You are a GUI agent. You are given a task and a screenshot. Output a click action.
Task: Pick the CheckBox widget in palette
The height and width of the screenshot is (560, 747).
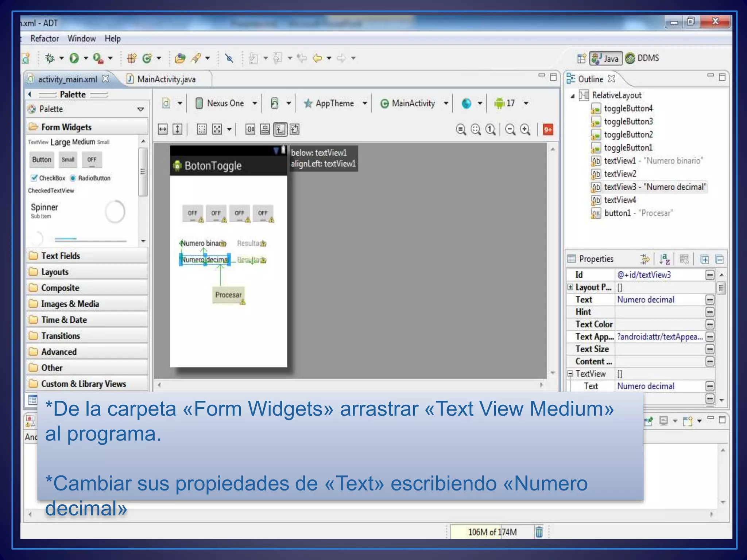tap(48, 178)
